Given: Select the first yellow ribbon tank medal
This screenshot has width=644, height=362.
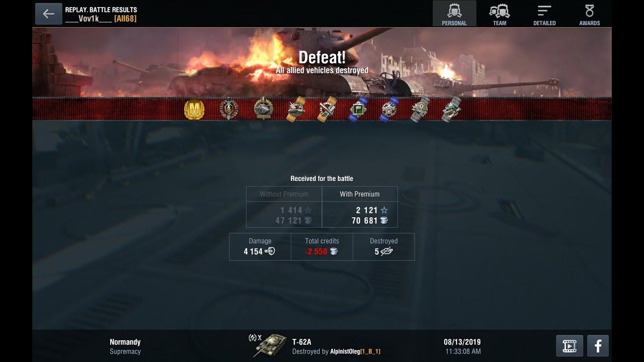Looking at the screenshot, I should (x=296, y=109).
